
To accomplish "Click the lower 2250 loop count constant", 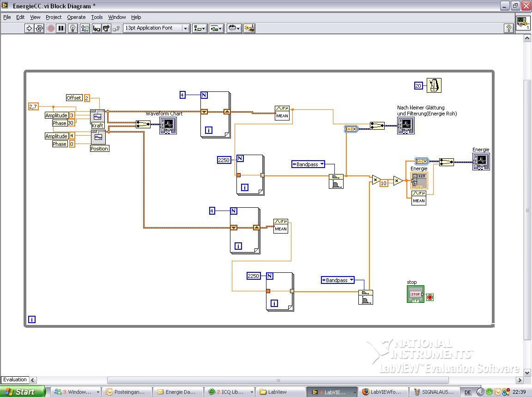I will point(253,276).
